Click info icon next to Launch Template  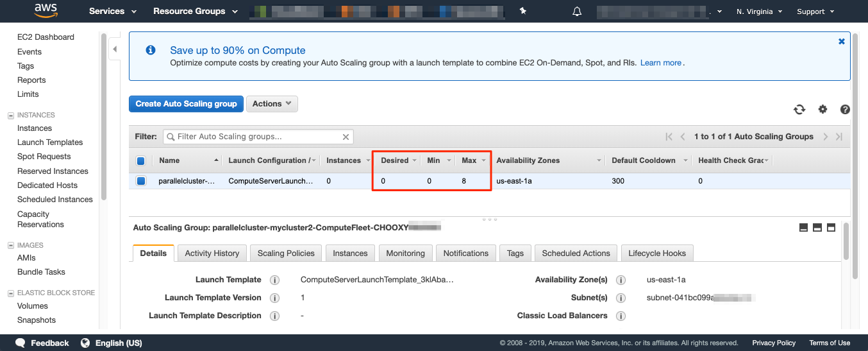274,280
